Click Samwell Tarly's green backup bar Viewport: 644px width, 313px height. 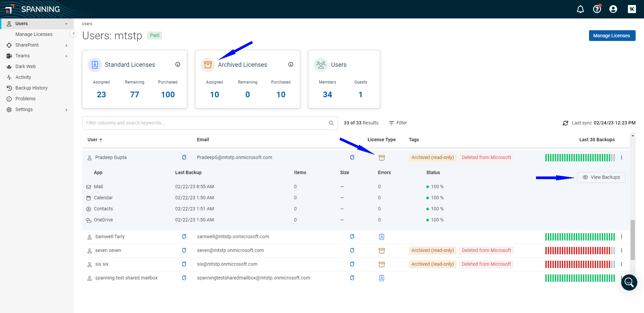580,237
